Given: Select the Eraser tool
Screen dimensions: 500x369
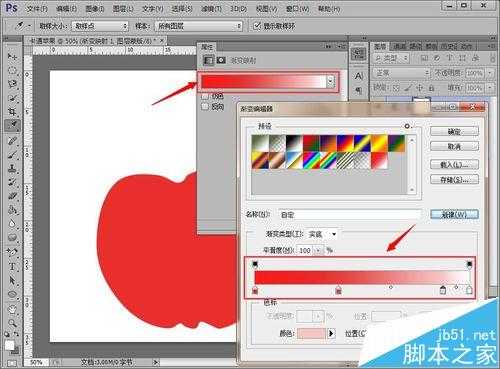Looking at the screenshot, I should 12,196.
